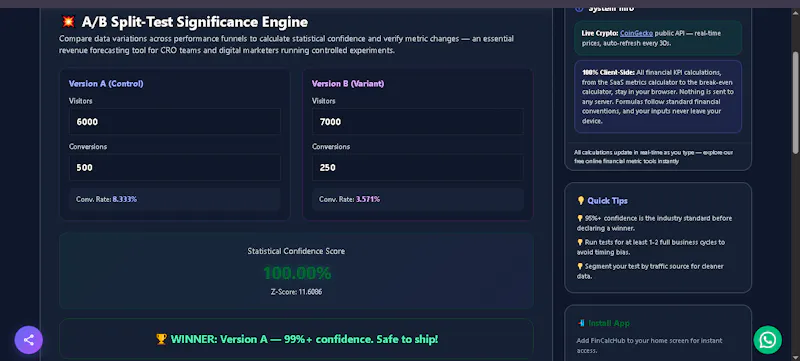Click the Quick Tips heading
The image size is (800, 361).
click(x=607, y=200)
